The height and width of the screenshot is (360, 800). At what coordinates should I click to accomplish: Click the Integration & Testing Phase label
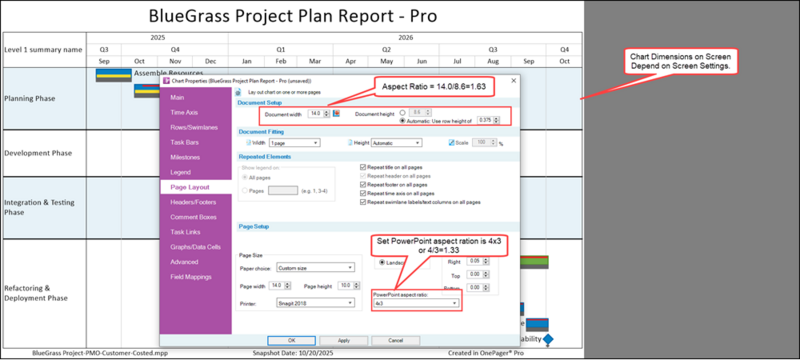point(39,208)
